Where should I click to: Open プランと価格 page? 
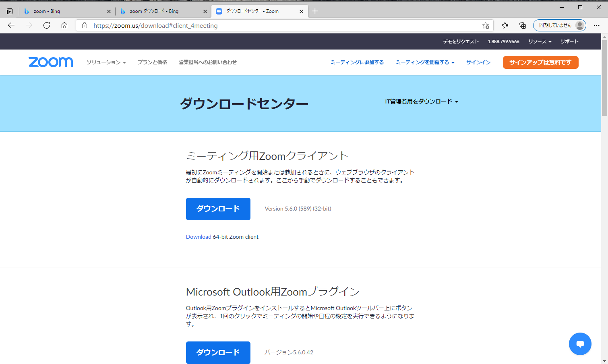(x=152, y=62)
